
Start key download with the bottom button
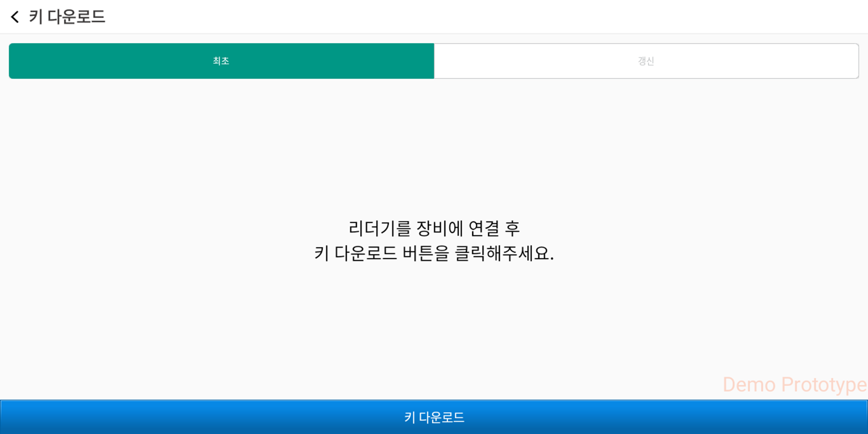coord(434,417)
